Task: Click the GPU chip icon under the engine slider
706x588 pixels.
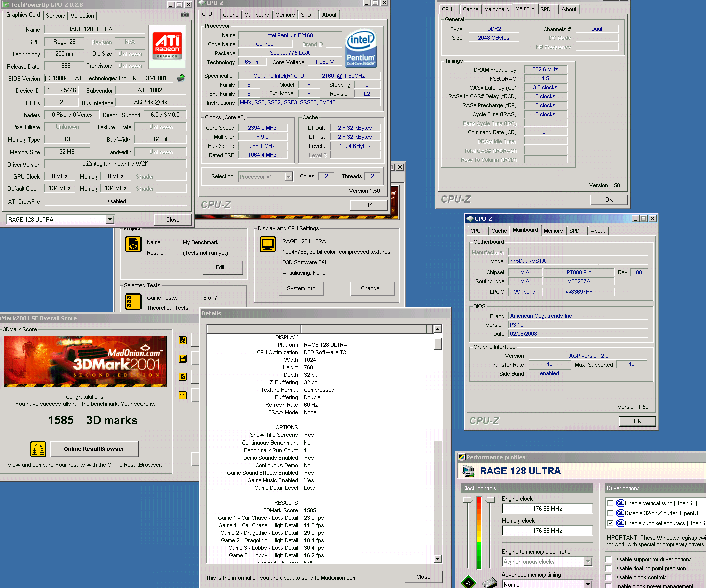Action: 468,582
